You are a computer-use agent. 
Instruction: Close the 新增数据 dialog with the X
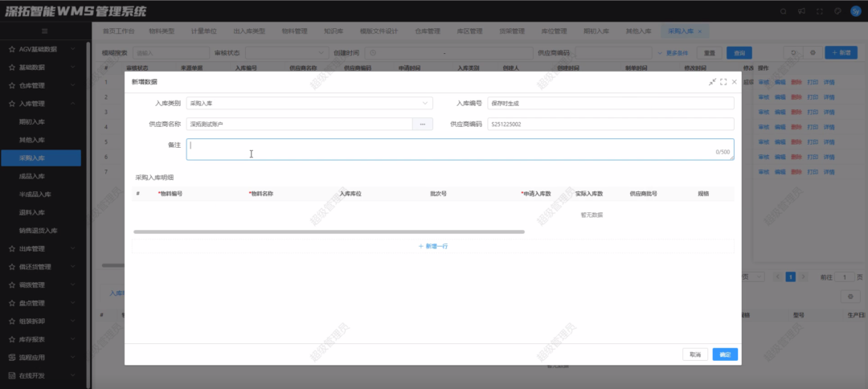click(x=734, y=82)
